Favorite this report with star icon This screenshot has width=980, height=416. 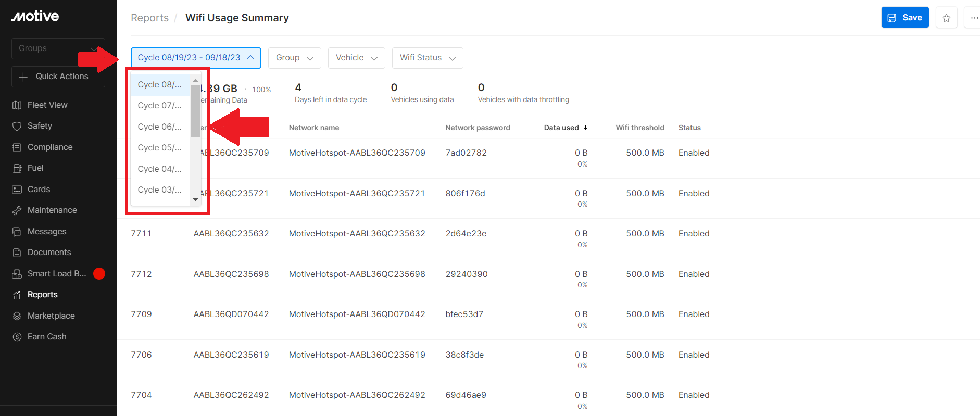coord(946,18)
